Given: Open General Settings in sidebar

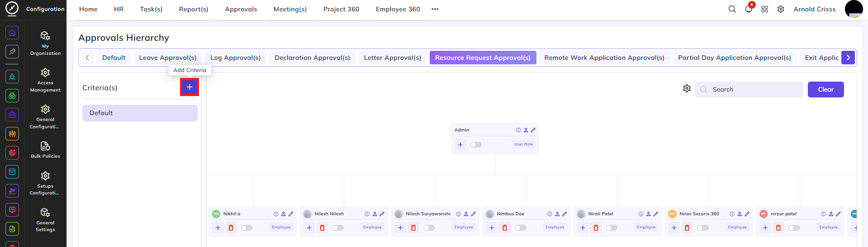Looking at the screenshot, I should tap(45, 220).
